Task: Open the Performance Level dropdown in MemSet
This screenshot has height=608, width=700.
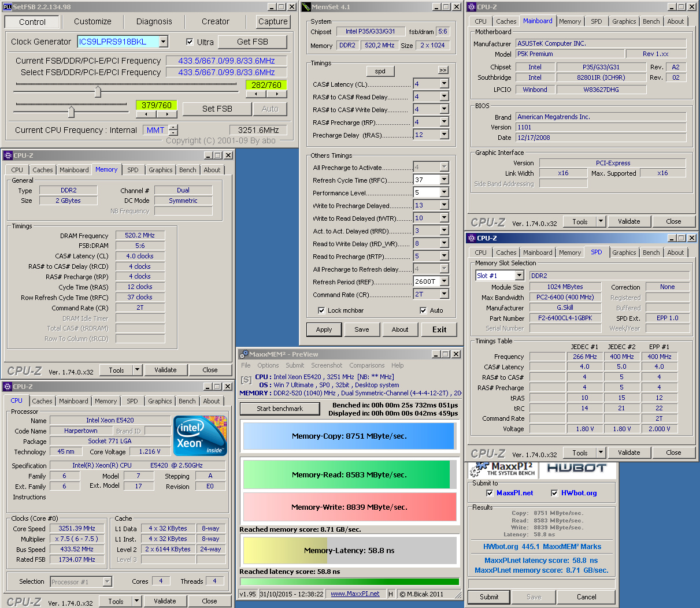Action: pyautogui.click(x=444, y=192)
